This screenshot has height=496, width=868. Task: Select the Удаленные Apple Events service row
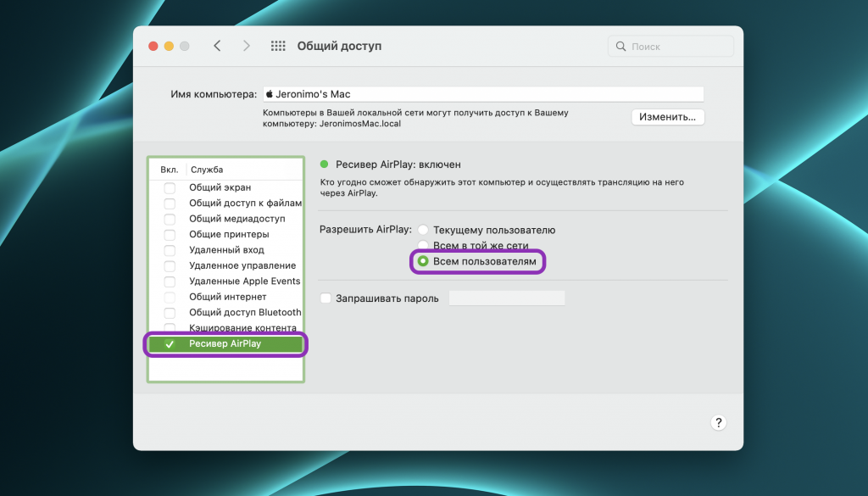(225, 281)
